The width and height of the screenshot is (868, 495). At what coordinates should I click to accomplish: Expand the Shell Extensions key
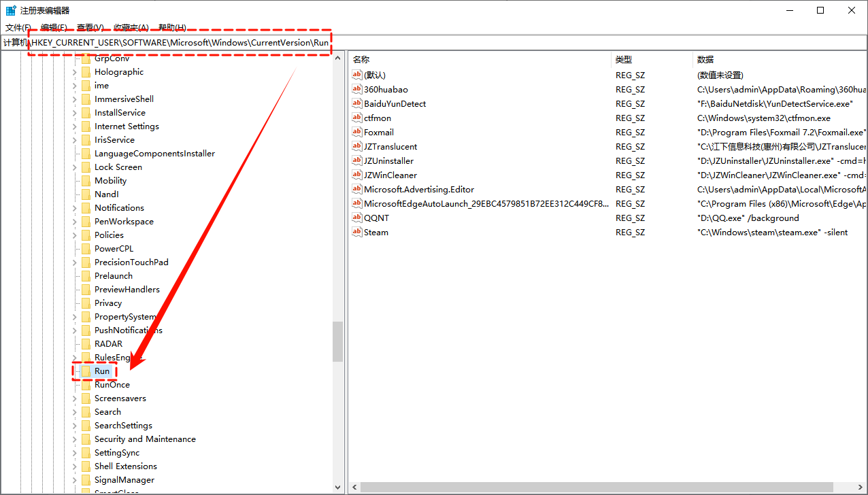click(x=75, y=466)
